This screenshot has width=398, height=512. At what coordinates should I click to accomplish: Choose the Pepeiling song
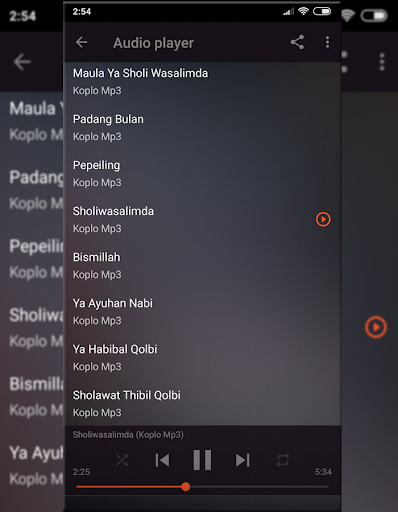[x=202, y=174]
